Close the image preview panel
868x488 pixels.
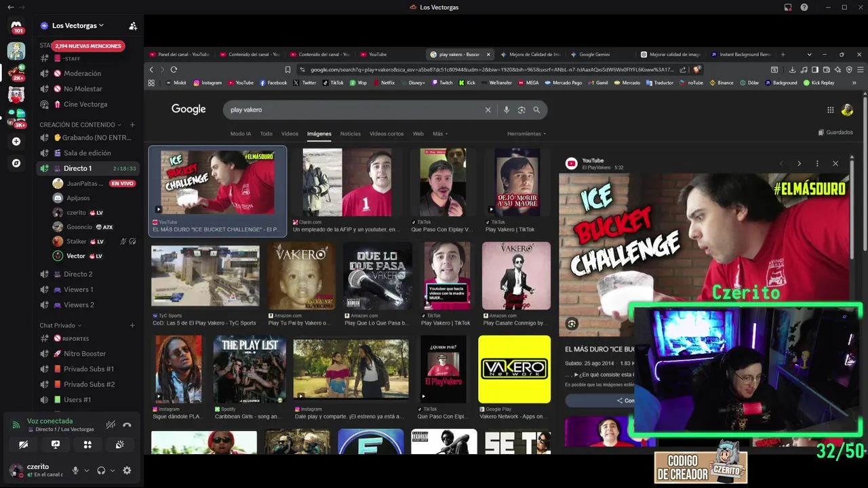[835, 163]
